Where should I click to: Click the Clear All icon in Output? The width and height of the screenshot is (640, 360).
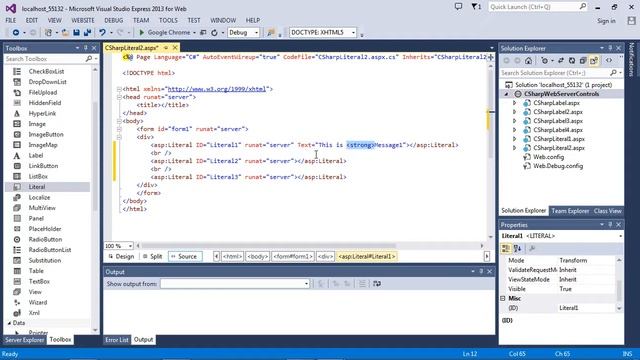[x=362, y=284]
